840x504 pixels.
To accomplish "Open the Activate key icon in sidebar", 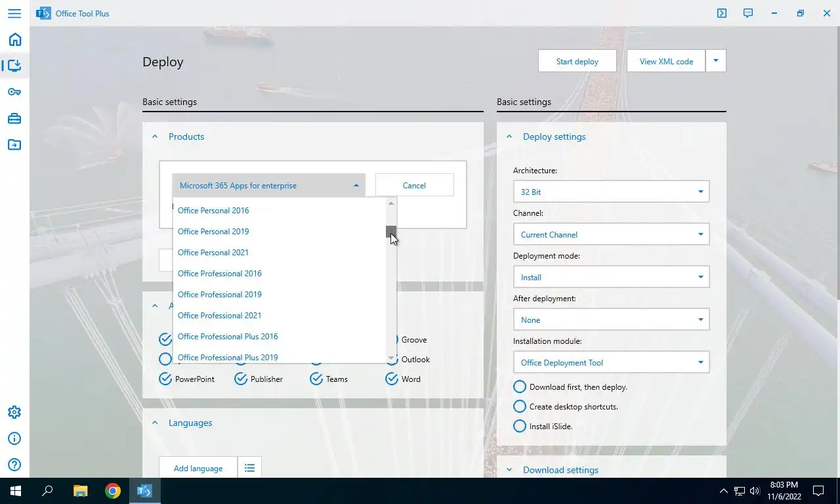I will tap(14, 92).
